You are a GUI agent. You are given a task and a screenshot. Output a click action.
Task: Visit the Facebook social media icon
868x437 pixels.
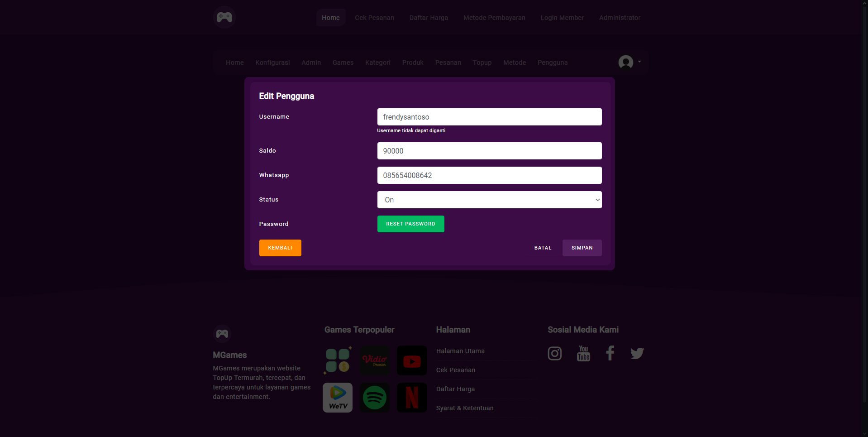pos(610,353)
